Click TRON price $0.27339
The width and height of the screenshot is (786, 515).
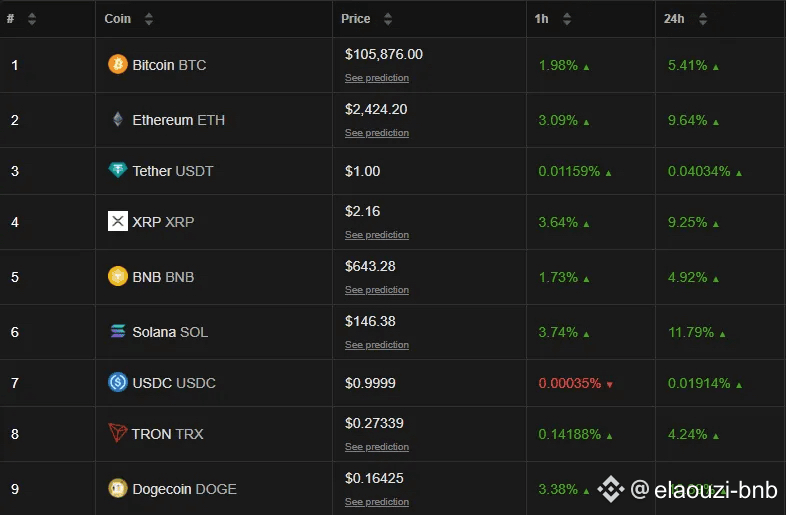tap(374, 423)
